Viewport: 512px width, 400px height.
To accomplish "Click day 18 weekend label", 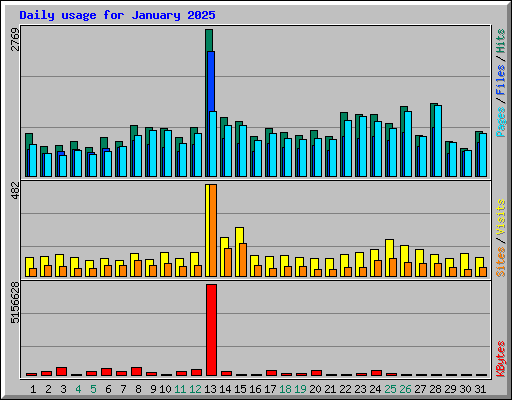I will (x=285, y=389).
